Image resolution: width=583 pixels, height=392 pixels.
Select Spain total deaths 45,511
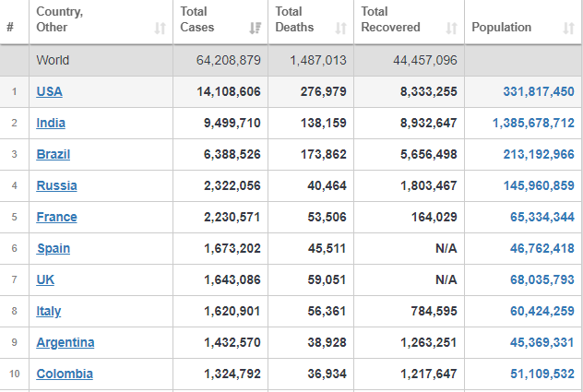click(327, 248)
